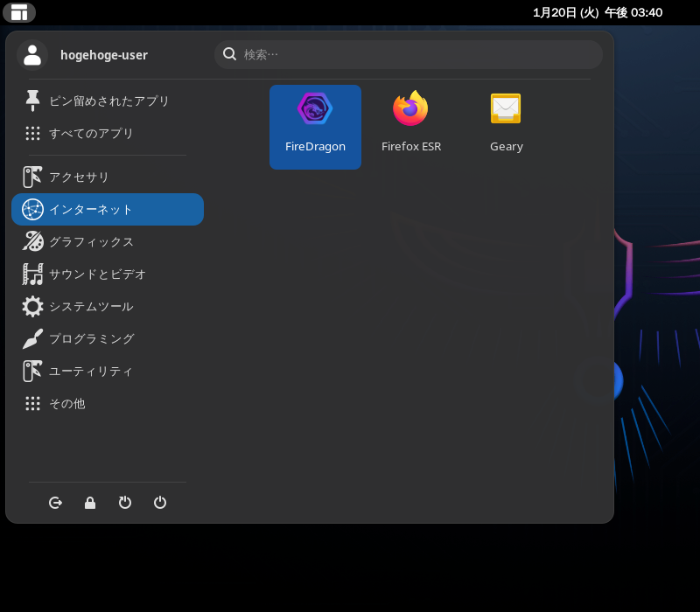Screen dimensions: 700x612
Task: Click the hogehoge-user name label
Action: click(x=104, y=55)
